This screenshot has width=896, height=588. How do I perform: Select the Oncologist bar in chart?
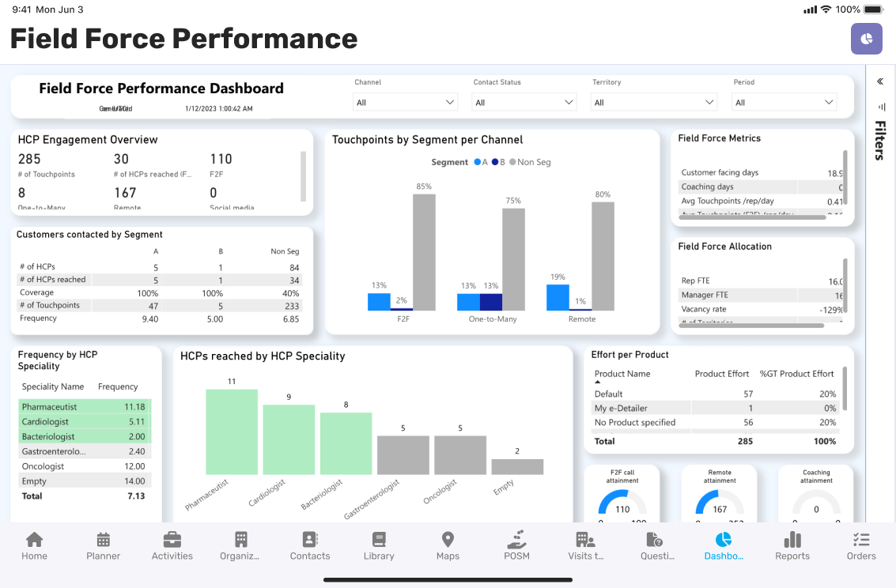click(x=460, y=455)
